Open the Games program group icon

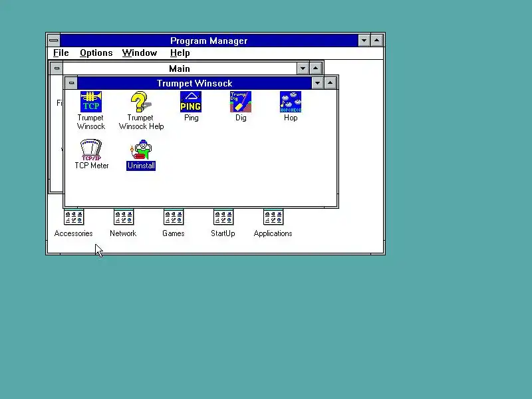click(x=174, y=217)
